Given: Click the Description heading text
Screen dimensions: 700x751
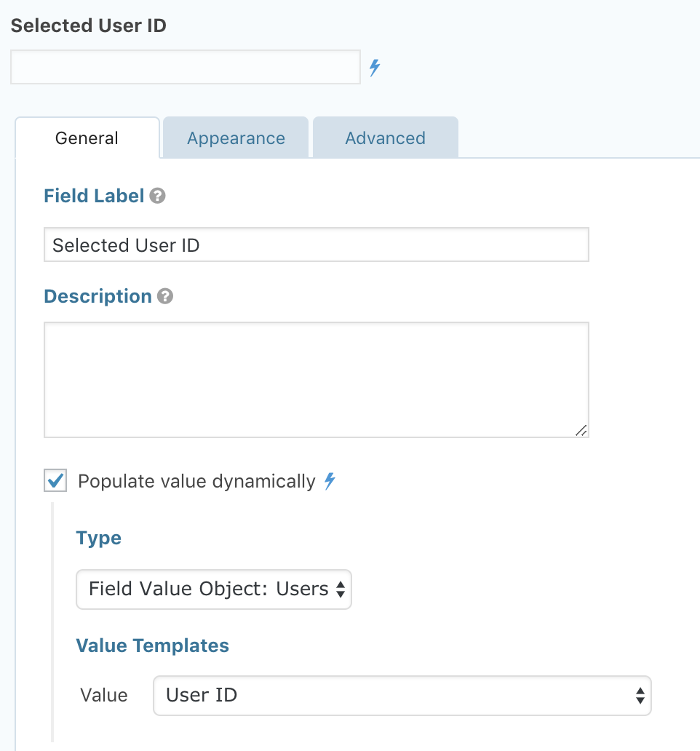Looking at the screenshot, I should coord(98,297).
